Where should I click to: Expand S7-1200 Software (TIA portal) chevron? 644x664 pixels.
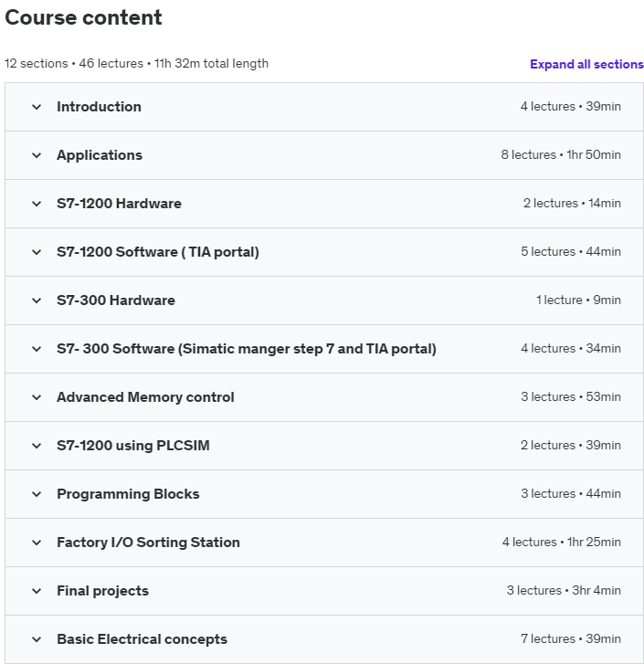pos(37,252)
